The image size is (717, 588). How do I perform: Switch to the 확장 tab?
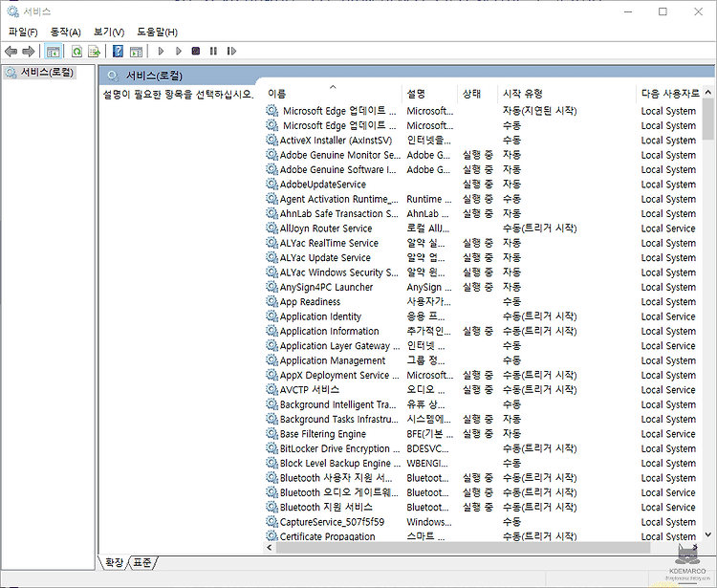[x=115, y=562]
